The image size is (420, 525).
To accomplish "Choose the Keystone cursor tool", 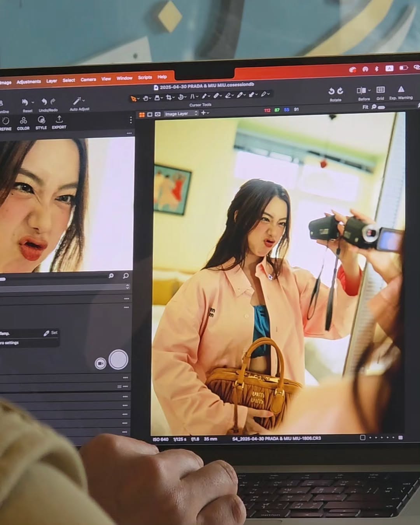I will [192, 97].
